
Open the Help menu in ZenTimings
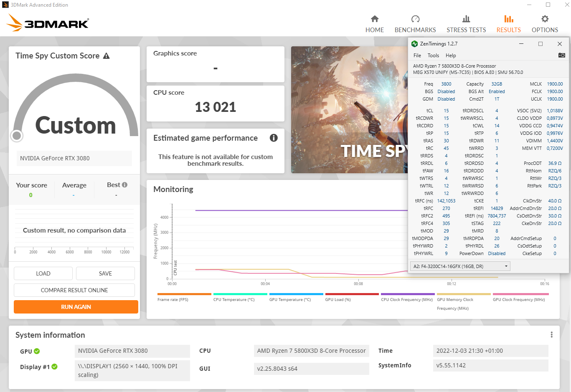451,55
